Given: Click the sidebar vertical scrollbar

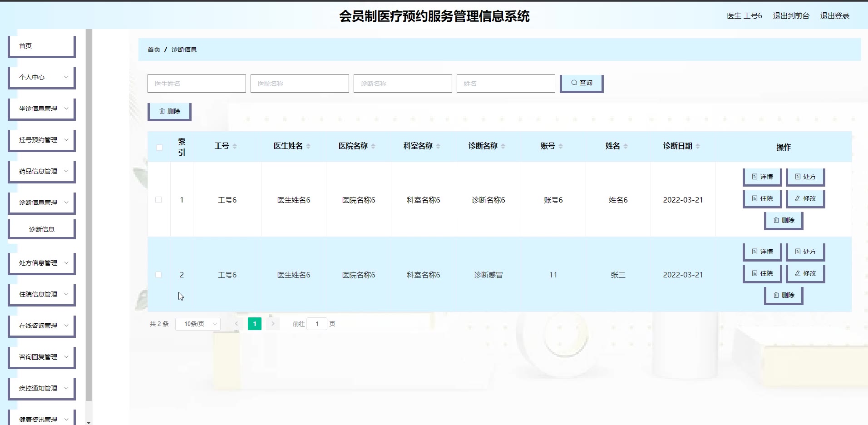Looking at the screenshot, I should point(89,213).
